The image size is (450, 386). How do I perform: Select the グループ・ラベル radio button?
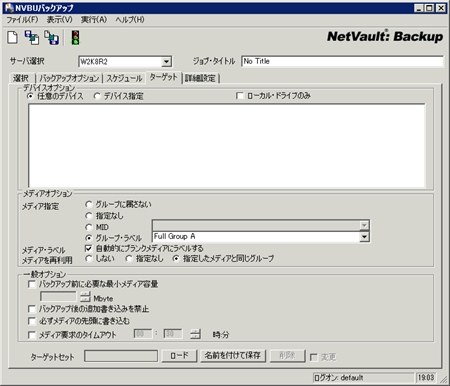pyautogui.click(x=89, y=238)
